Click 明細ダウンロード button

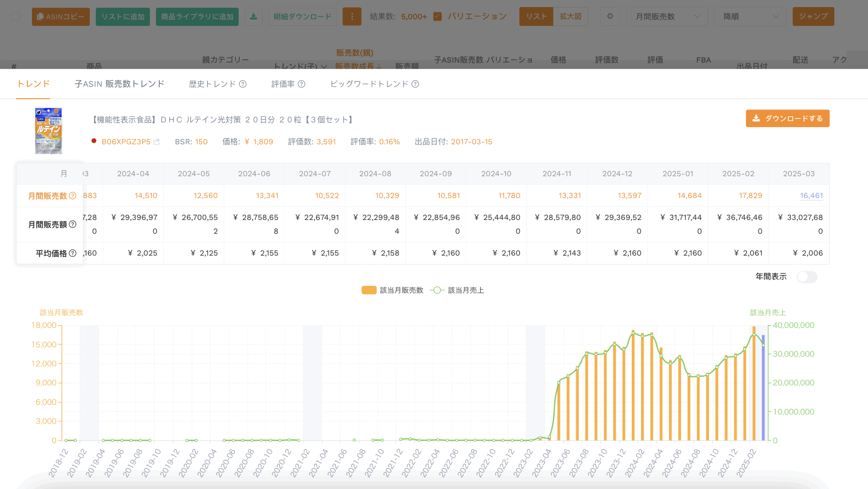tap(302, 17)
